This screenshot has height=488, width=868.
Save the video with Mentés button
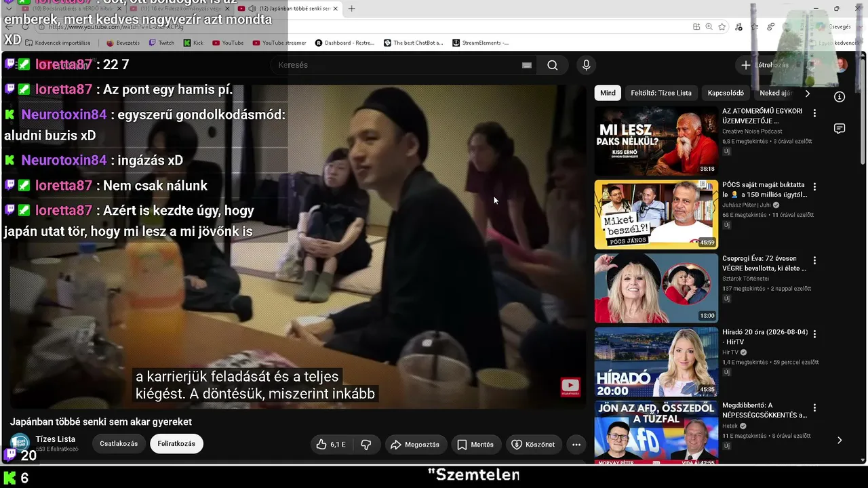pos(475,445)
